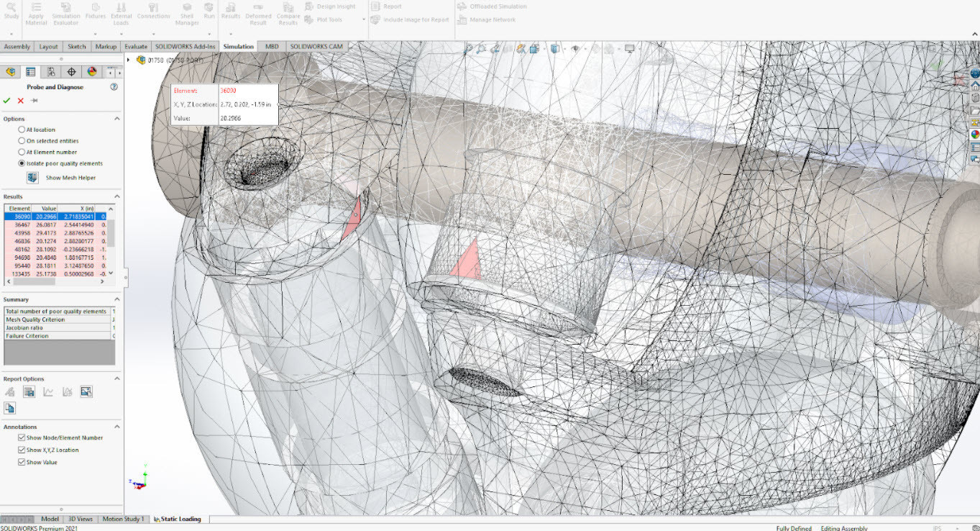Click the pushpin icon in Probe panel

(x=34, y=101)
